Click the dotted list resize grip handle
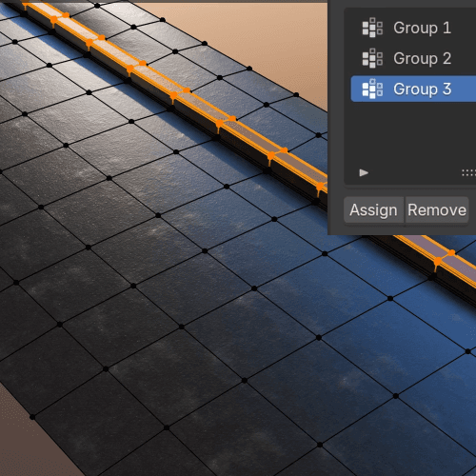 click(x=468, y=172)
